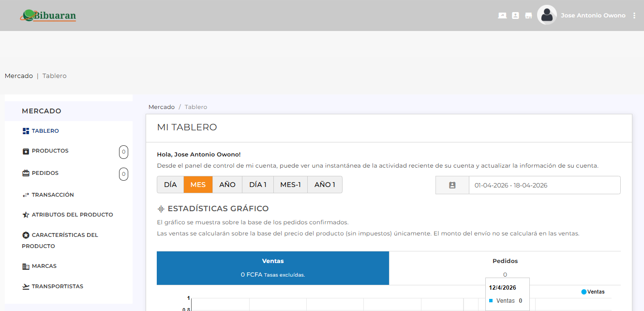Screen dimensions: 644x311
Task: Click the Atributos del Producto star icon
Action: 26,215
